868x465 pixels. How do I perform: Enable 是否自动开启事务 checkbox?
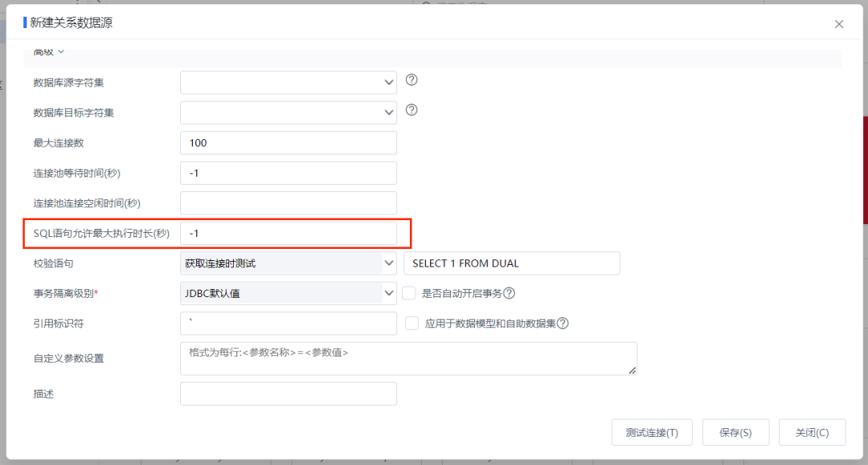[x=408, y=293]
